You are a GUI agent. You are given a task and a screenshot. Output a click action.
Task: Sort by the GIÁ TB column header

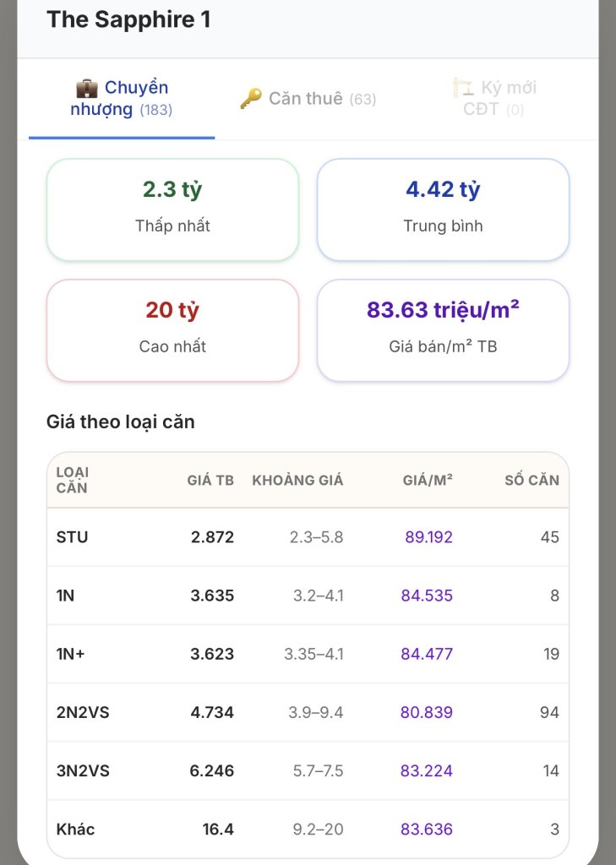click(x=210, y=480)
